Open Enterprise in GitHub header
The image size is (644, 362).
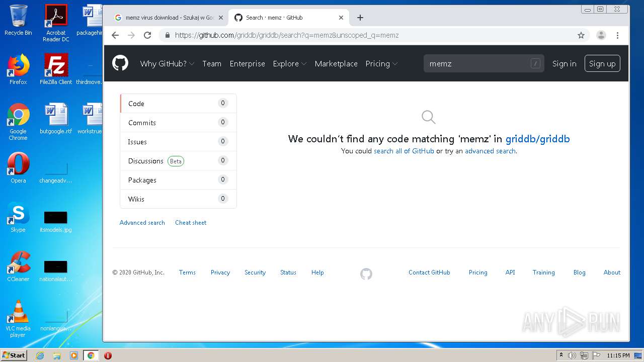pos(247,63)
